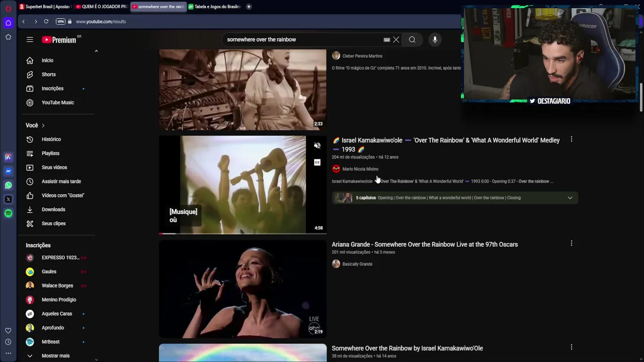Screen dimensions: 644x362
Task: Open WhatsApp in Opera sidebar
Action: pyautogui.click(x=8, y=185)
